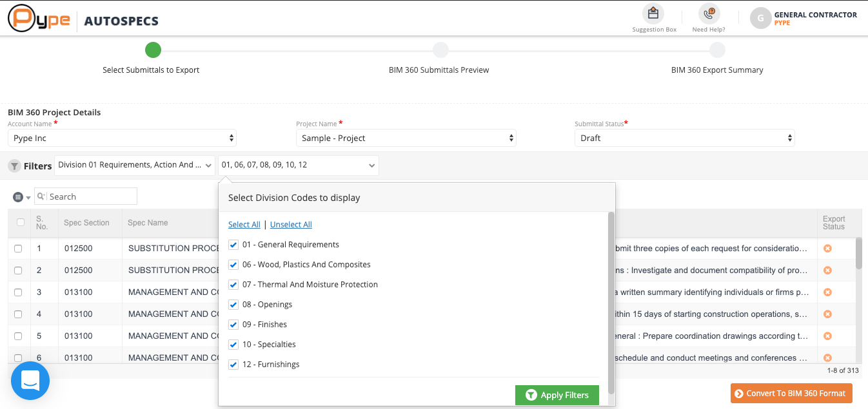Open the chat support bubble
This screenshot has height=409, width=868.
(30, 381)
